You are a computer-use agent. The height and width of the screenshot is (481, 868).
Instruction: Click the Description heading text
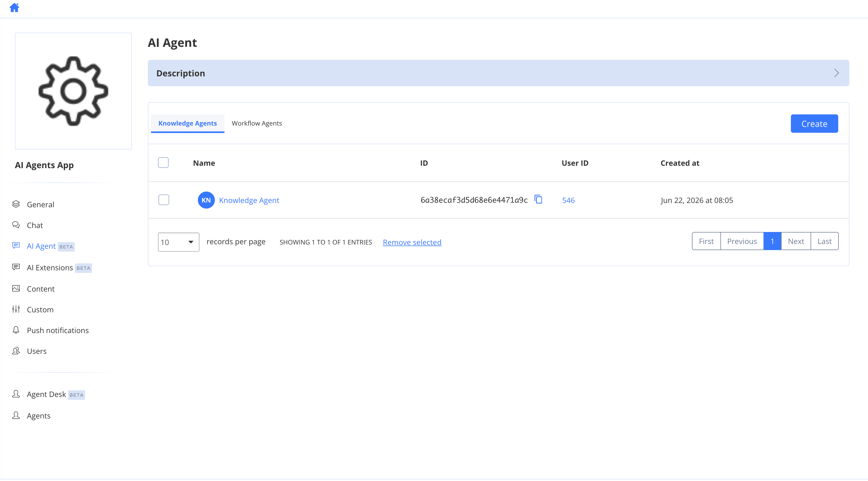(181, 73)
